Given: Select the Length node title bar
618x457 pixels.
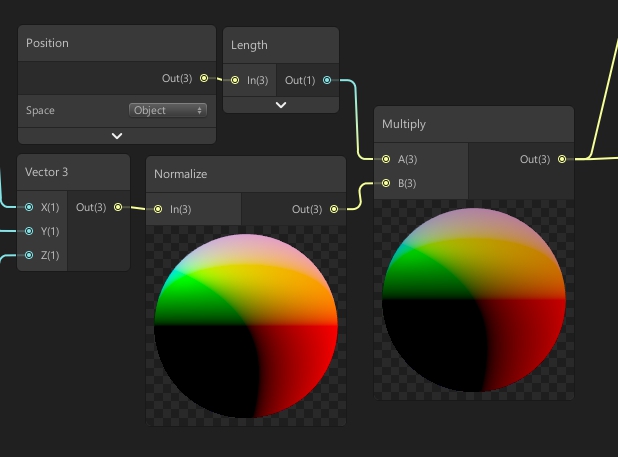Looking at the screenshot, I should (x=281, y=45).
